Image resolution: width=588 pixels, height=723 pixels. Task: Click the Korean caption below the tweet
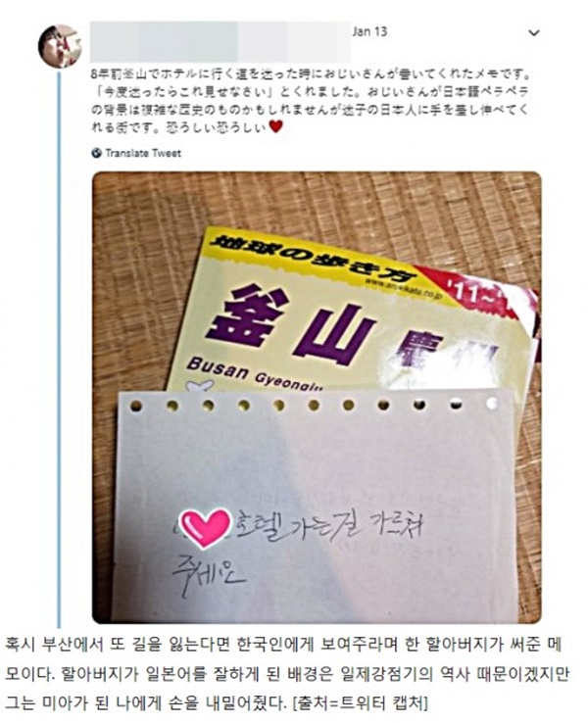pos(287,673)
